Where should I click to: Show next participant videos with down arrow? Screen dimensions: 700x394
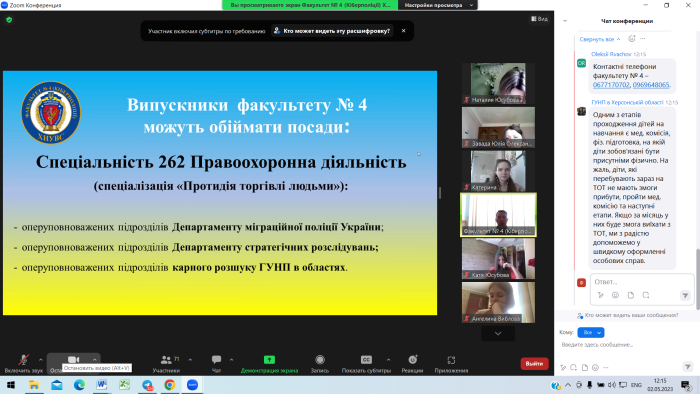(498, 333)
